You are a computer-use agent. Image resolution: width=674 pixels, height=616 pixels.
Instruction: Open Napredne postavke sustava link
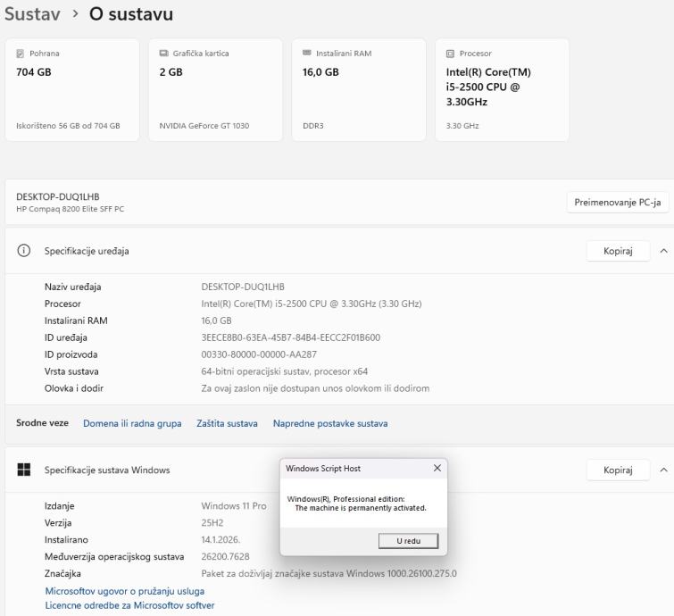[330, 423]
